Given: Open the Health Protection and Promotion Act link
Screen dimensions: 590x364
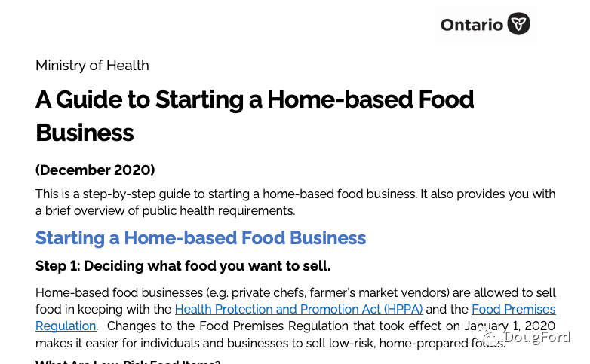Looking at the screenshot, I should point(299,310).
